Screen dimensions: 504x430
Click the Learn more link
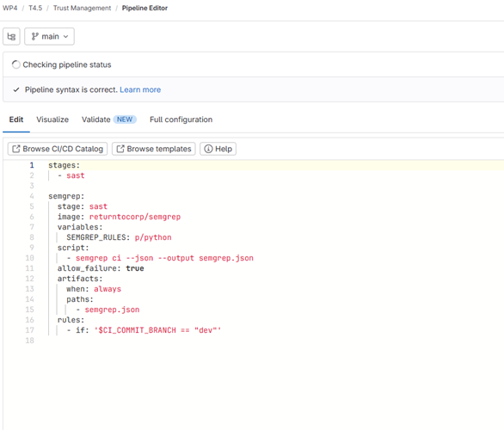coord(140,89)
